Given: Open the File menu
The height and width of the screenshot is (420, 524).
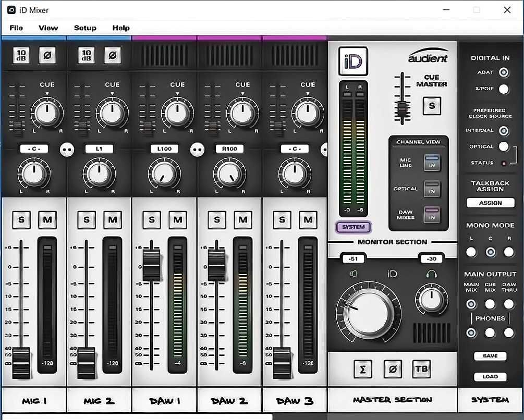Looking at the screenshot, I should pyautogui.click(x=16, y=28).
